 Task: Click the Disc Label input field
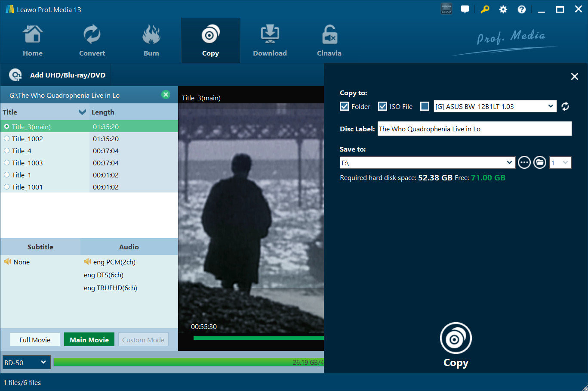click(x=474, y=129)
